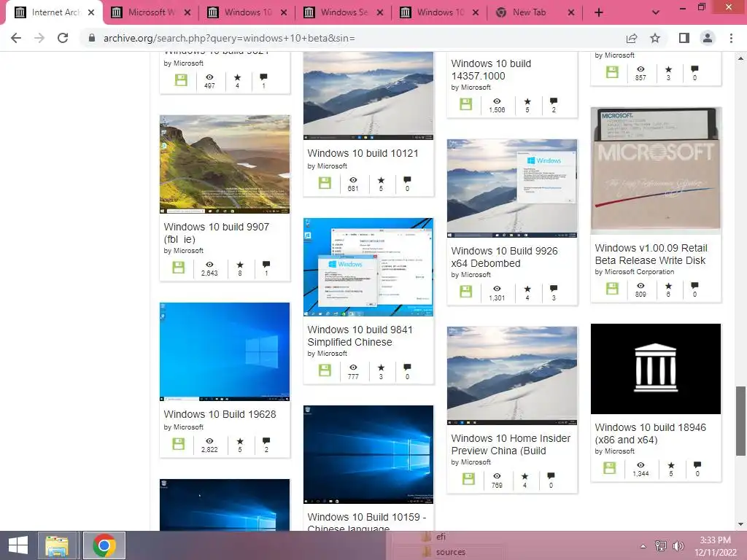Open Windows 10 build 9907 (fbl_ie) item
Viewport: 747px width, 560px height.
click(x=216, y=233)
